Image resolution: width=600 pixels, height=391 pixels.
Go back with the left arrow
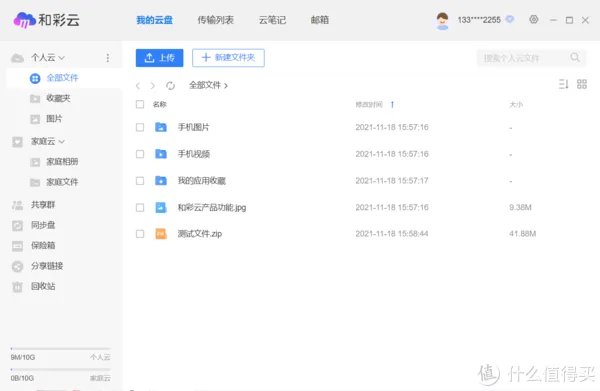(138, 86)
